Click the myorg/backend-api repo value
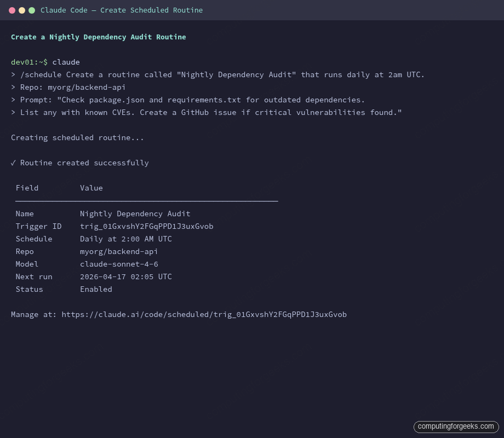This screenshot has width=504, height=438. pos(118,251)
